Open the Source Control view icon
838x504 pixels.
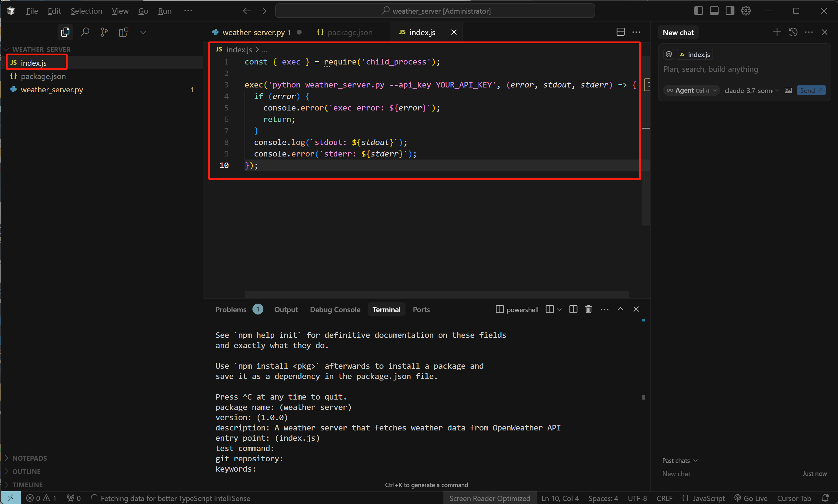(x=104, y=32)
